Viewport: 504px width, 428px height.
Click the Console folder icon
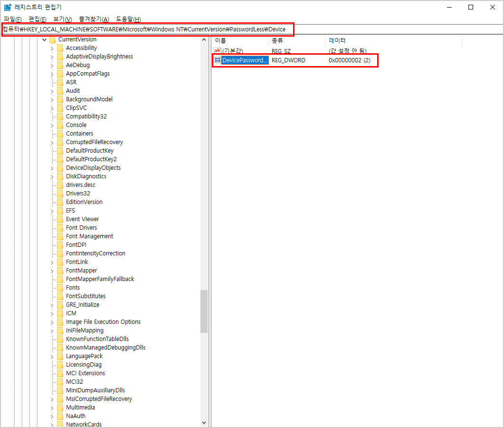[60, 125]
